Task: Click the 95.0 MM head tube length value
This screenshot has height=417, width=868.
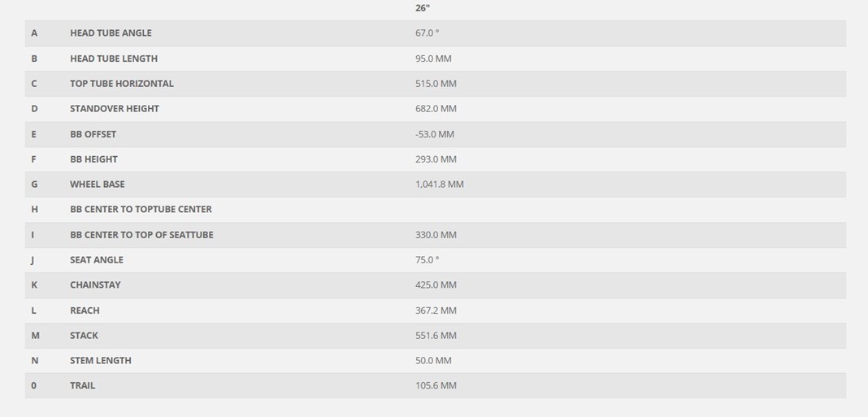Action: 433,59
